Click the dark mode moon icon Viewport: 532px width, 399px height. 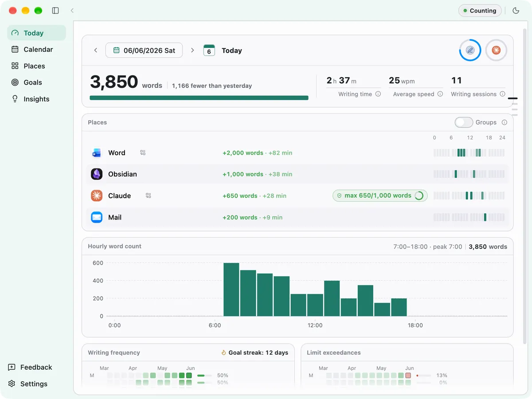coord(516,11)
